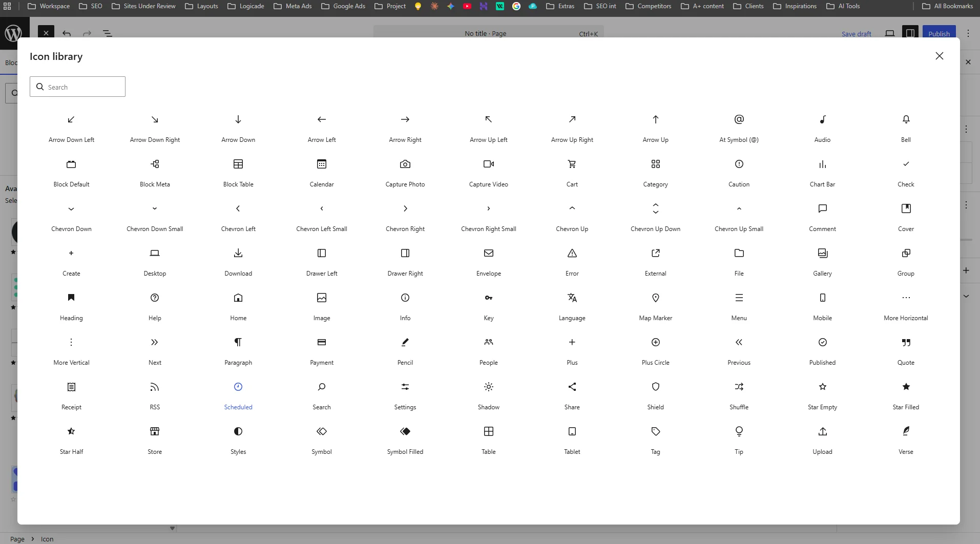
Task: Open the browser apps grid icon
Action: 7,6
